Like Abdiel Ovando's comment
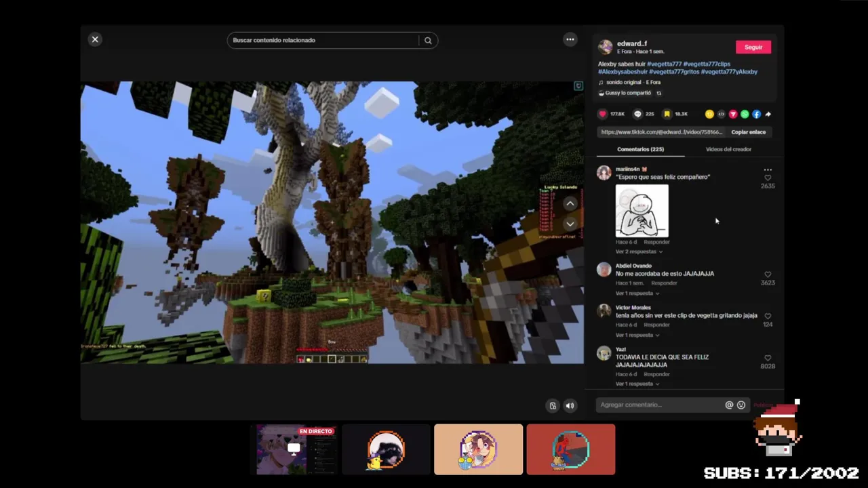This screenshot has height=488, width=868. pos(768,274)
